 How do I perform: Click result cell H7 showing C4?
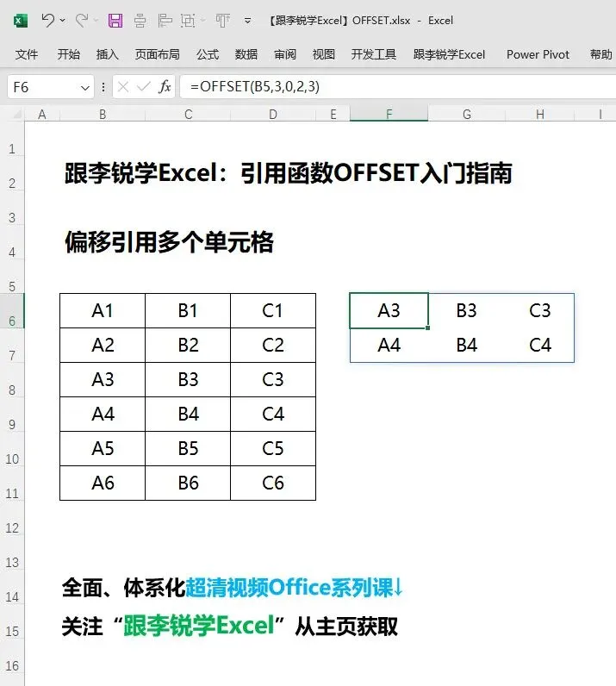click(540, 346)
